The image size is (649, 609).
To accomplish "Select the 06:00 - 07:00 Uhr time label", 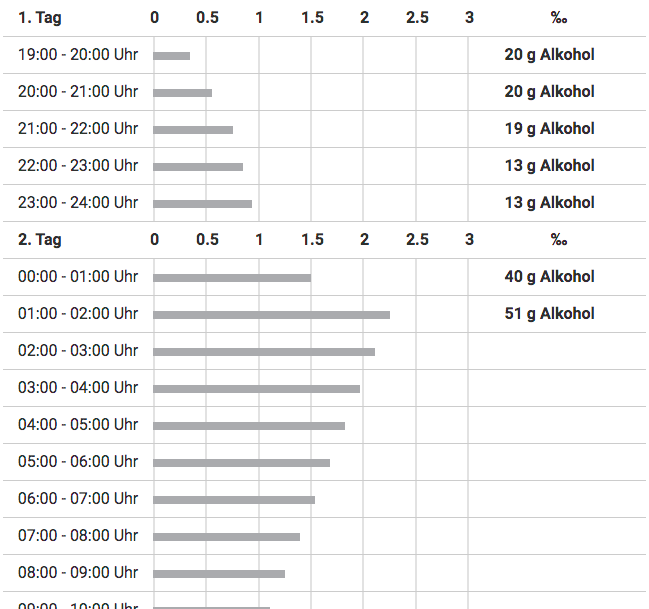I will 78,498.
